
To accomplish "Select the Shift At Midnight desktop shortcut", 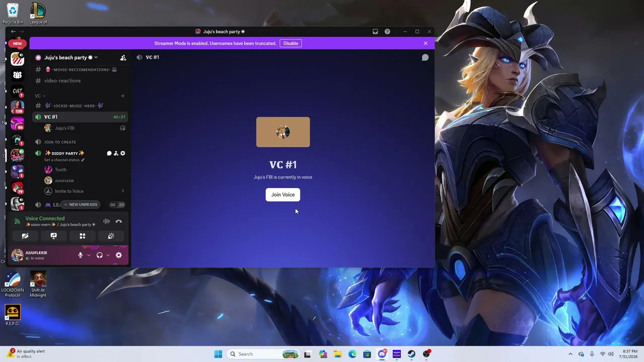I will 38,285.
